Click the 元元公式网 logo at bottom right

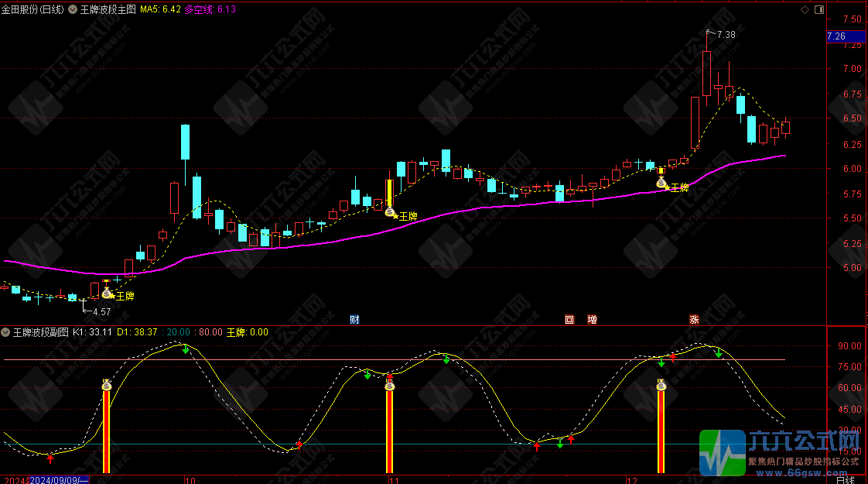point(783,452)
